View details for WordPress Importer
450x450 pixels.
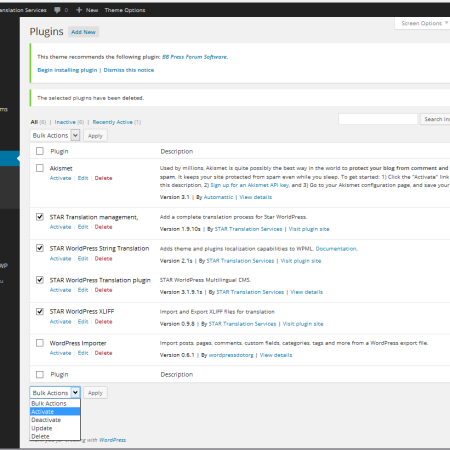(276, 355)
